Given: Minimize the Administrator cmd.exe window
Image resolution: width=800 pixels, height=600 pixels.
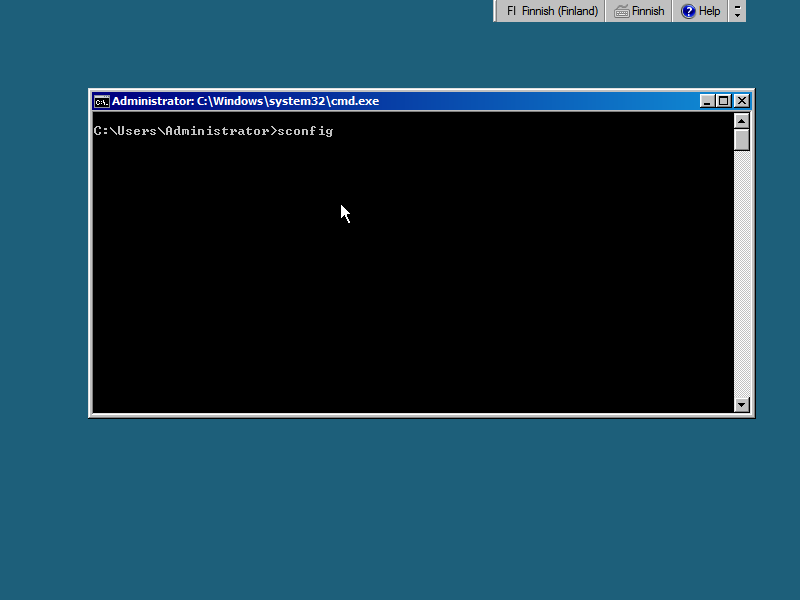Looking at the screenshot, I should [707, 101].
